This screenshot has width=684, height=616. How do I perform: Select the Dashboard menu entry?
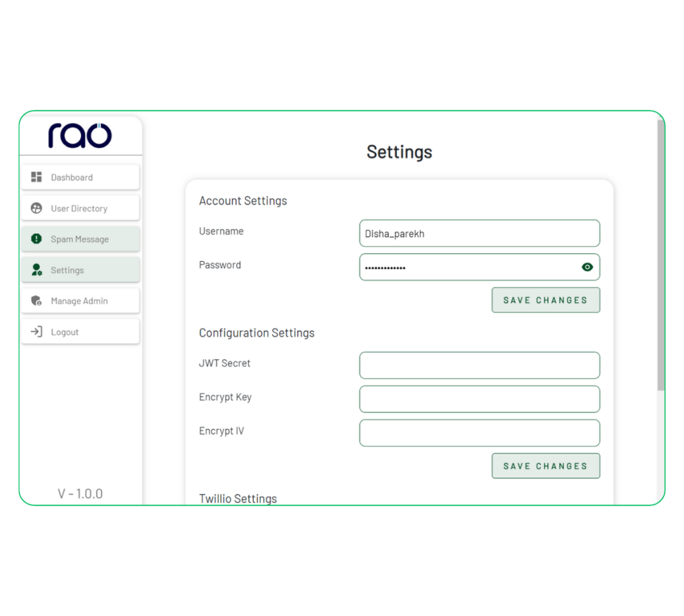point(80,177)
